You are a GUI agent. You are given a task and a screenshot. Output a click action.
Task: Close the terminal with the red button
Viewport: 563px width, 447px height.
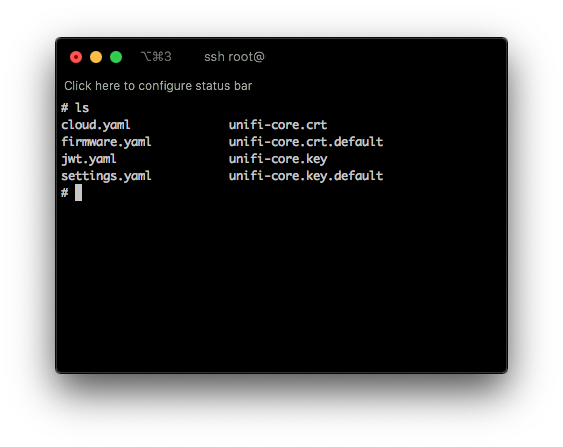[76, 57]
